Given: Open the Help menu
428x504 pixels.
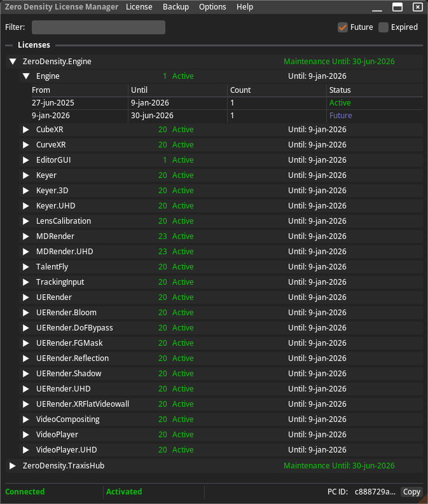Looking at the screenshot, I should coord(245,7).
